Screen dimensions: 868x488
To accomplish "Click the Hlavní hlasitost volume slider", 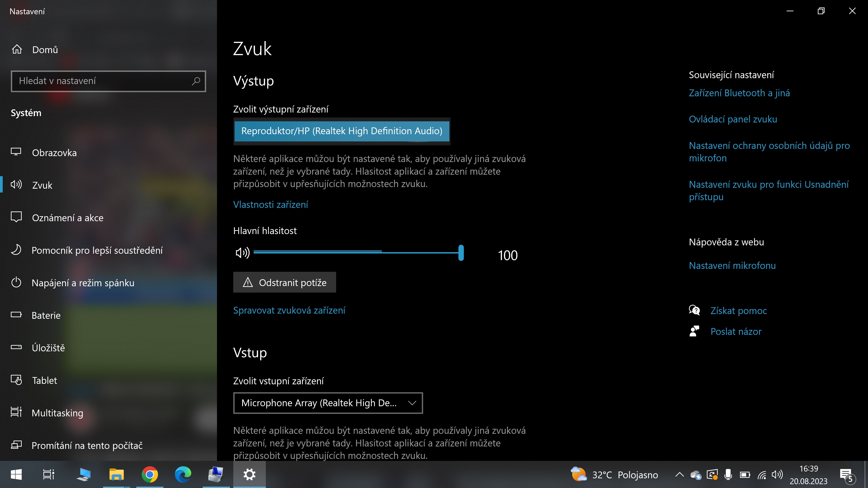I will [x=357, y=252].
